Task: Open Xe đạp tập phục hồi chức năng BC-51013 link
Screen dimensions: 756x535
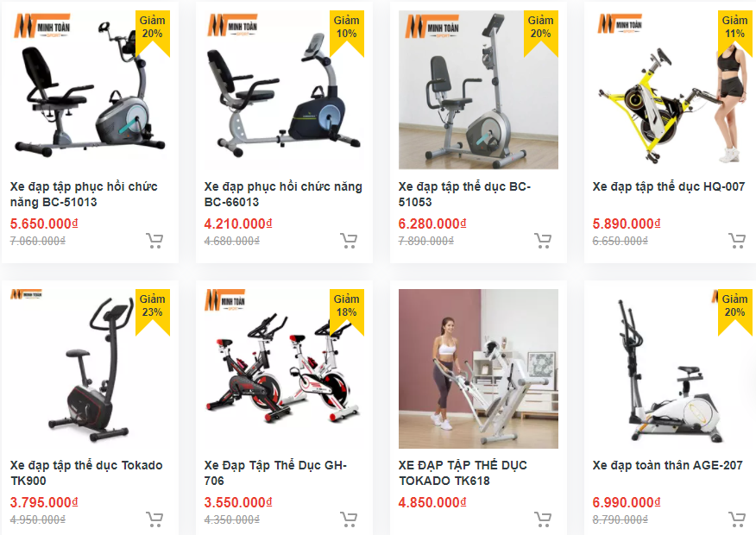Action: pyautogui.click(x=84, y=194)
